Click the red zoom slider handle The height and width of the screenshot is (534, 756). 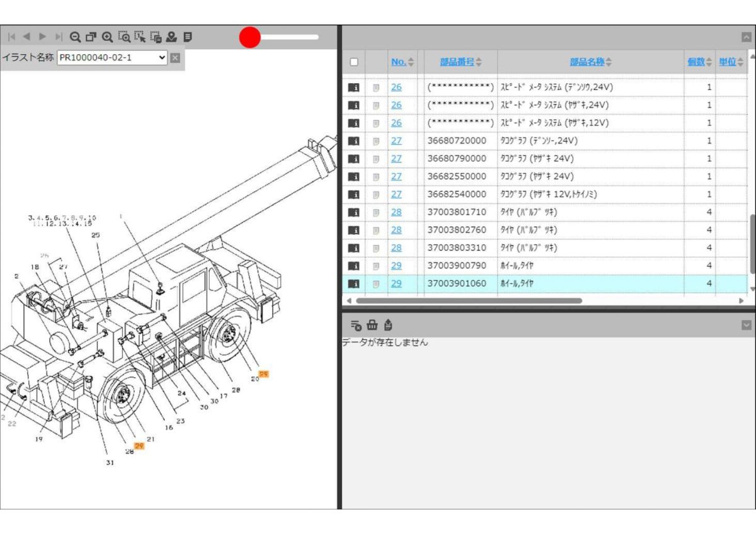coord(250,37)
